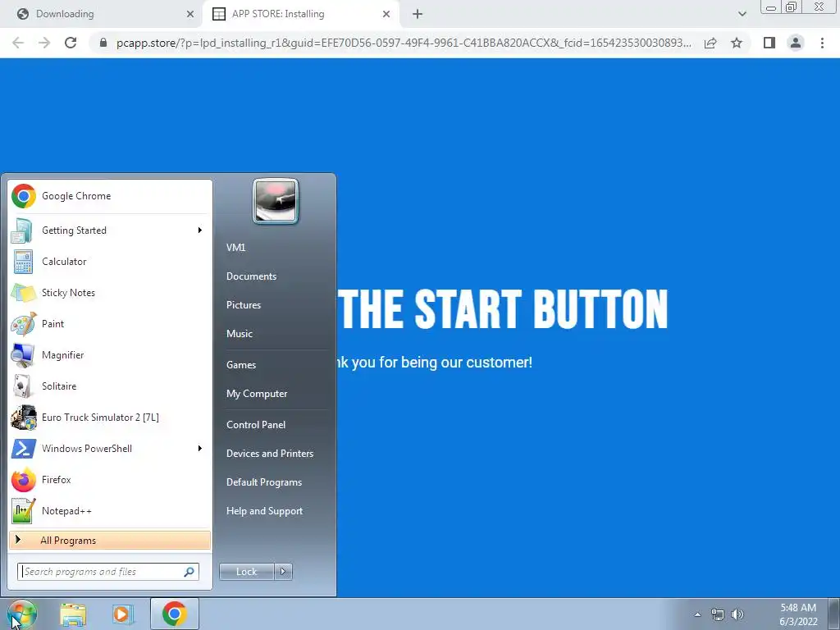Launch Euro Truck Simulator 2 [7L]
840x630 pixels.
pyautogui.click(x=110, y=418)
